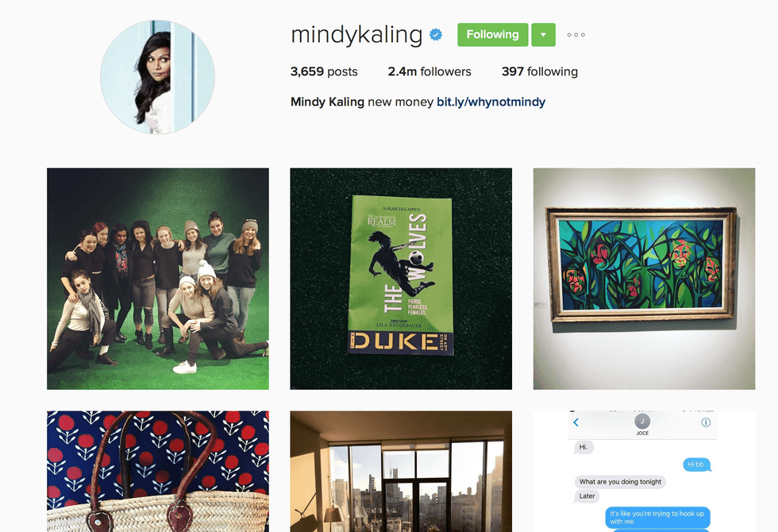Open the framed painting post
Image resolution: width=778 pixels, height=532 pixels.
click(644, 279)
